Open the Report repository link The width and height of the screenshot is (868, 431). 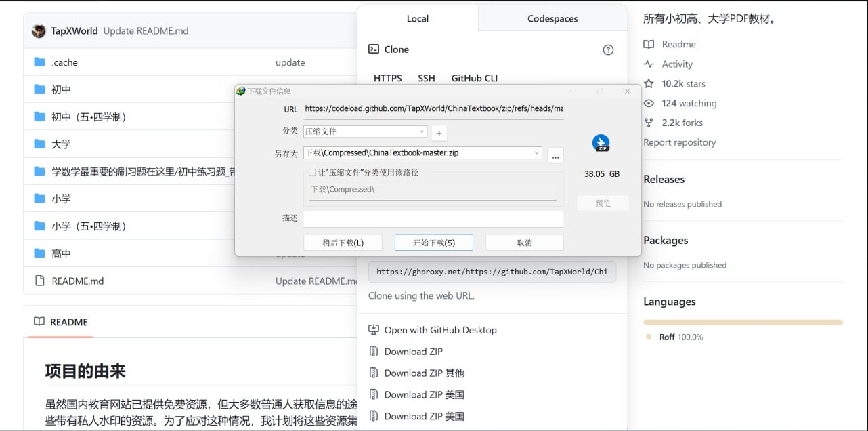point(679,142)
